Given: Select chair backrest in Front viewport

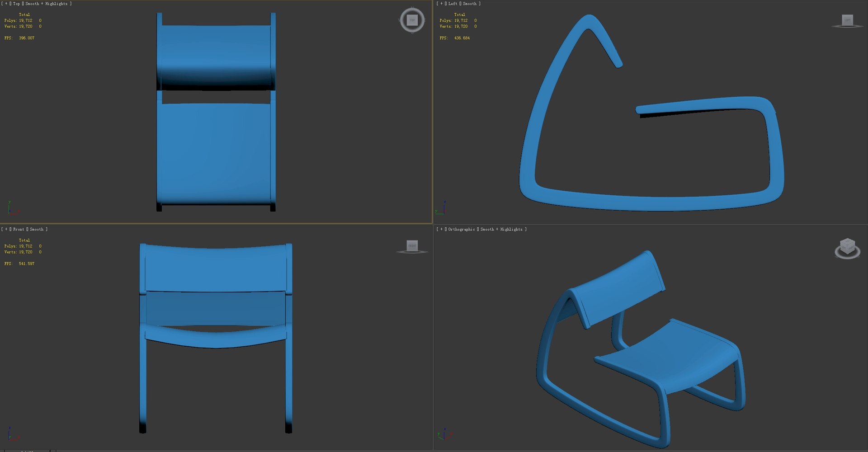Looking at the screenshot, I should [x=216, y=269].
